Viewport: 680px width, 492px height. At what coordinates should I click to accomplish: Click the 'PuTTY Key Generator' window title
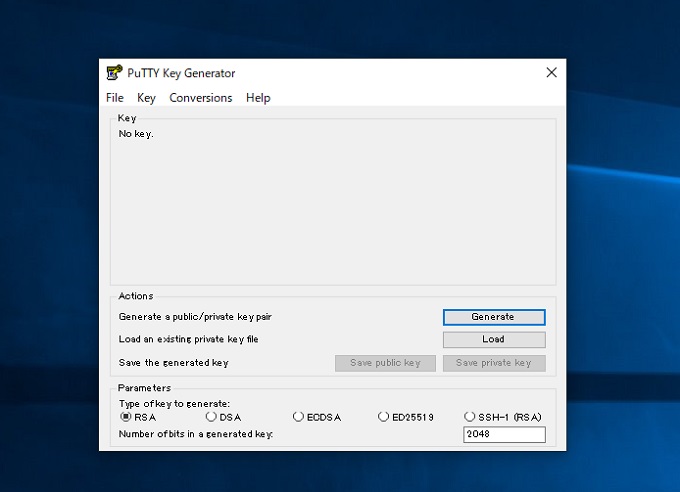click(181, 73)
